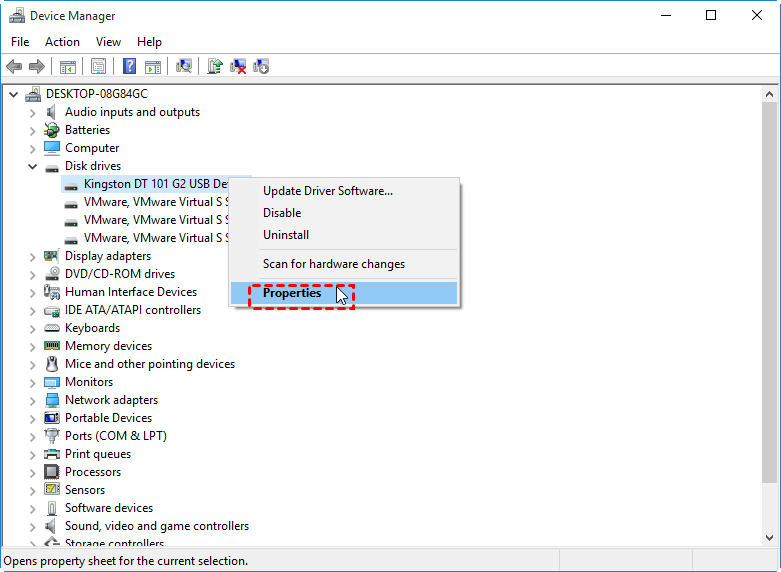Click the Network adapters icon
The height and width of the screenshot is (572, 781).
pos(52,400)
